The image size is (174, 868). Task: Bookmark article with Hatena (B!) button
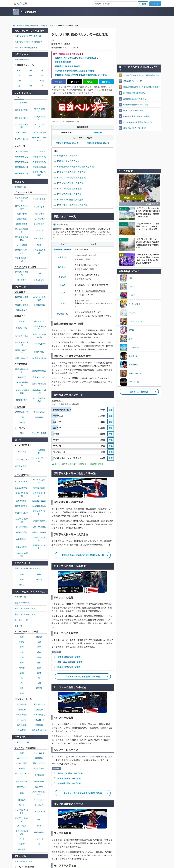(106, 82)
